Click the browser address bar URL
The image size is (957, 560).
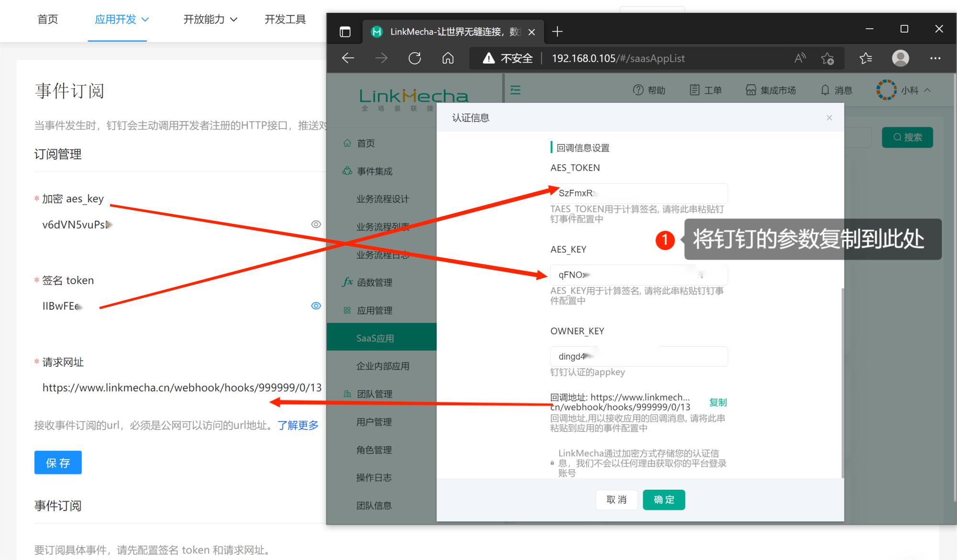(x=618, y=58)
